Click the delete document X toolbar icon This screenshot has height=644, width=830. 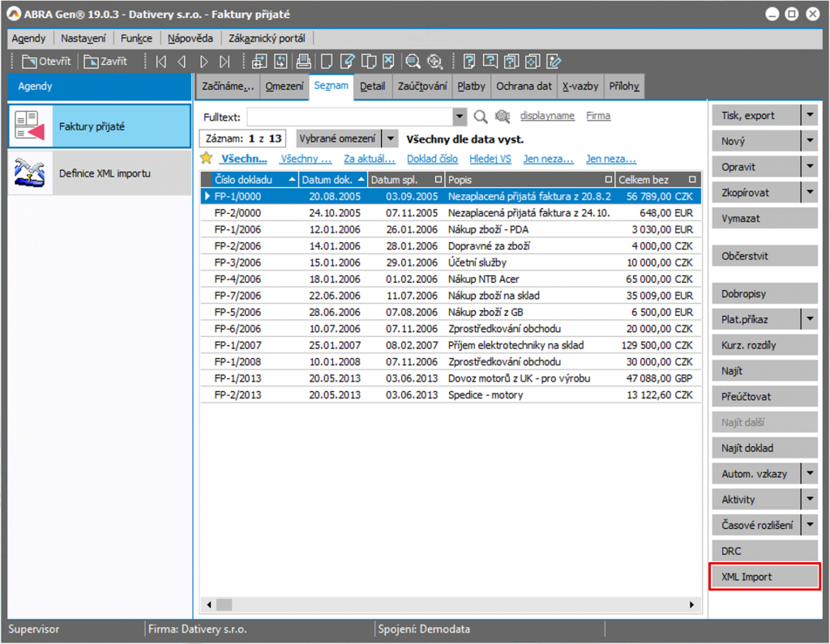pyautogui.click(x=388, y=62)
